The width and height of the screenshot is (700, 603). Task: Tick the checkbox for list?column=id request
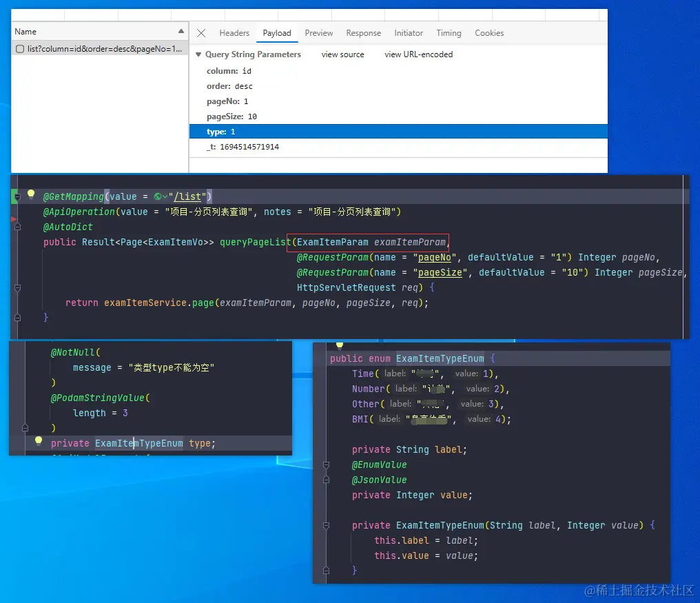(20, 49)
